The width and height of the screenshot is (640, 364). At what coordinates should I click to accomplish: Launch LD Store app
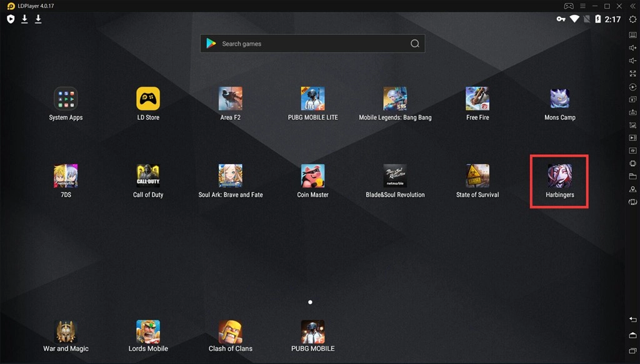(x=148, y=99)
